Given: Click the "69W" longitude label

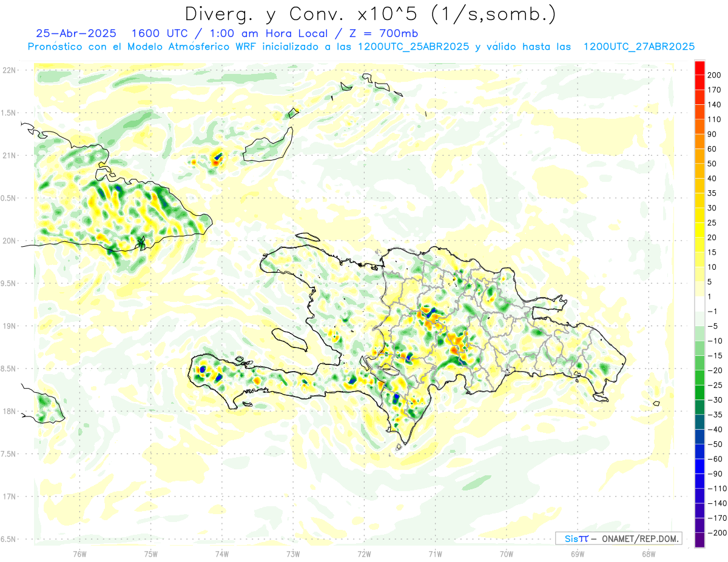Looking at the screenshot, I should (578, 554).
